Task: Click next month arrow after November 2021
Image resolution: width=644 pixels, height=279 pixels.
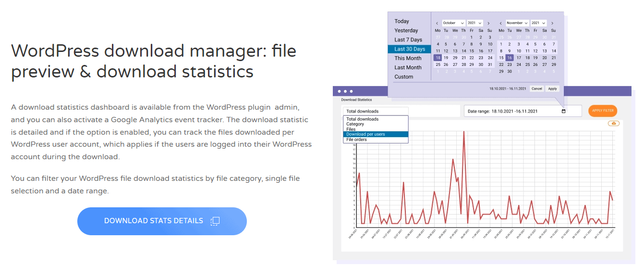Action: 552,23
